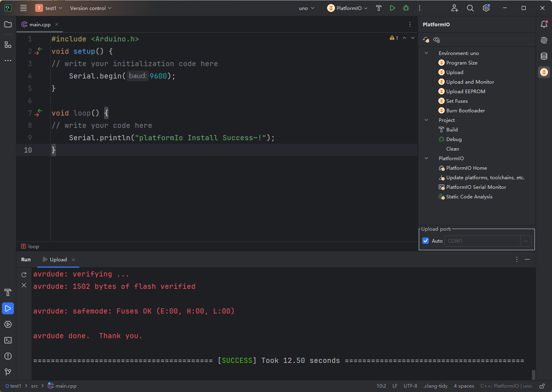Show more tool windows ellipsis
The height and width of the screenshot is (392, 552).
click(x=8, y=61)
